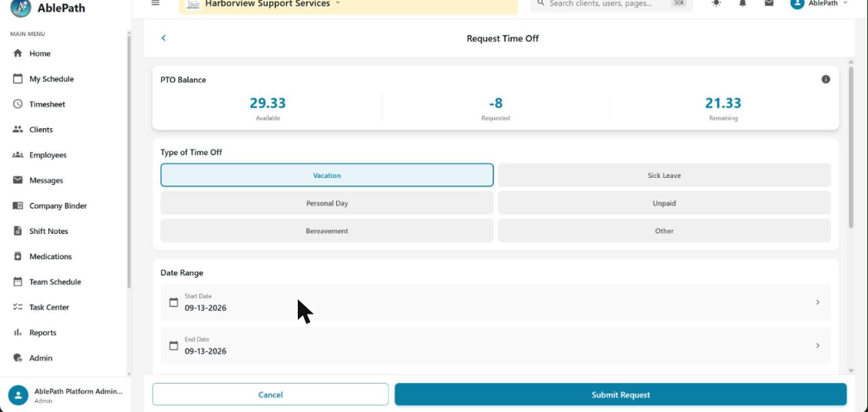Click the sidebar footer admin avatar

[x=18, y=395]
